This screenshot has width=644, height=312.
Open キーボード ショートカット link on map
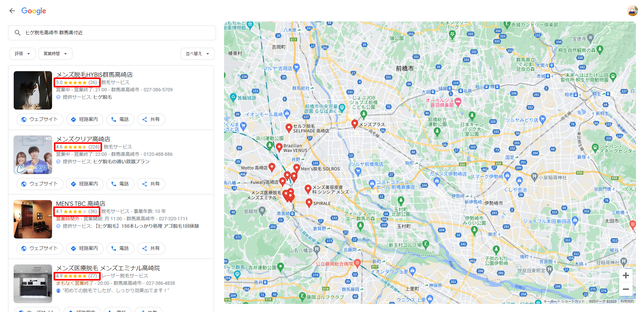click(564, 301)
